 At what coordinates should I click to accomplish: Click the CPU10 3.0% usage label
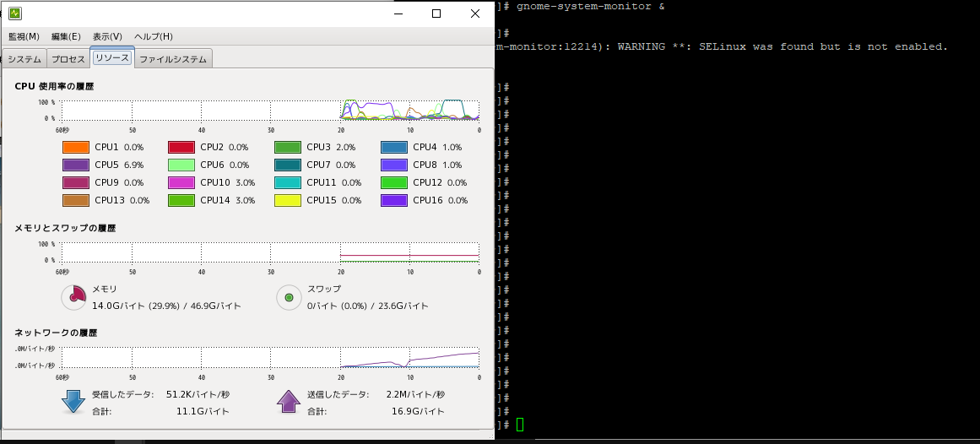228,182
